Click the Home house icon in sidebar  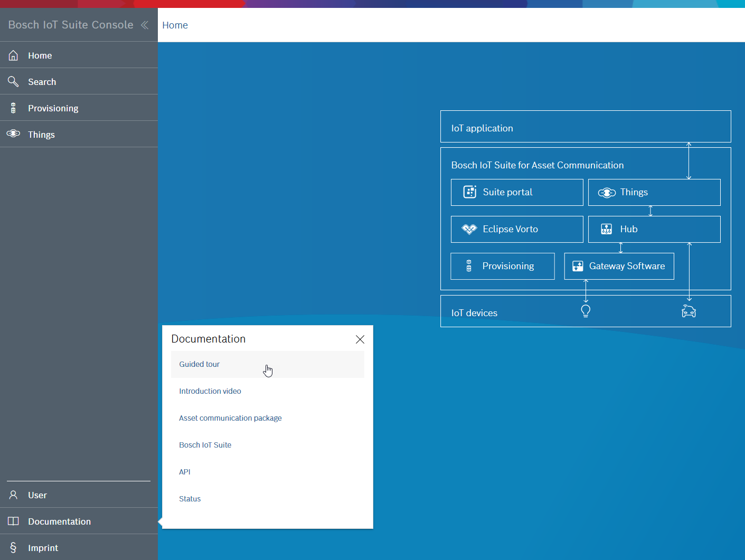point(13,55)
